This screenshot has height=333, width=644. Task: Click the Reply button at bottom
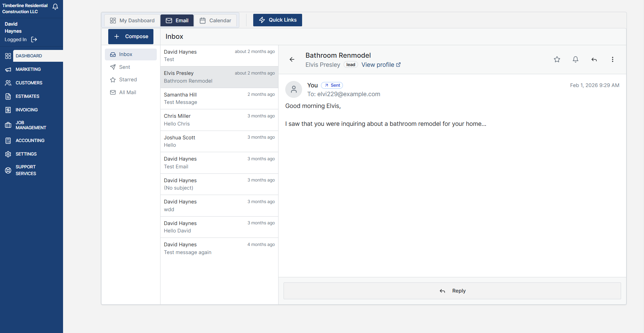(x=452, y=291)
